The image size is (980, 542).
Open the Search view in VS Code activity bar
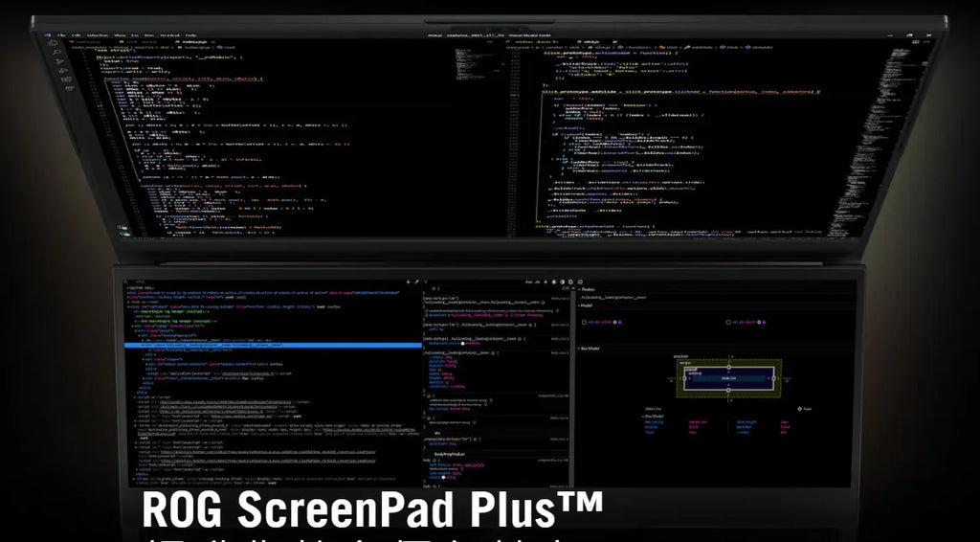click(56, 52)
